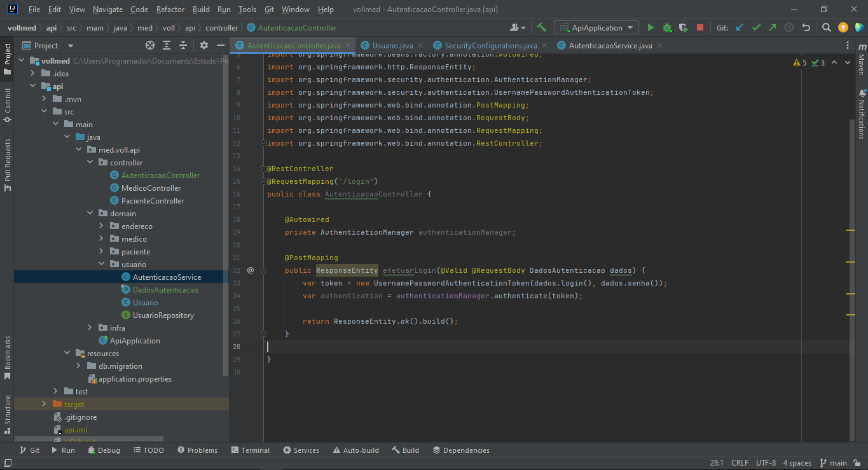
Task: Switch to AutenticacaoService.java tab
Action: 610,45
